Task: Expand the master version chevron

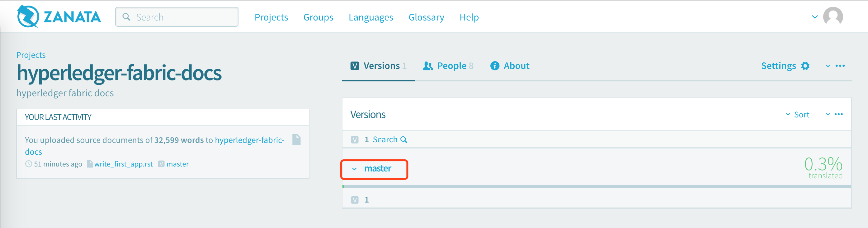Action: (354, 169)
